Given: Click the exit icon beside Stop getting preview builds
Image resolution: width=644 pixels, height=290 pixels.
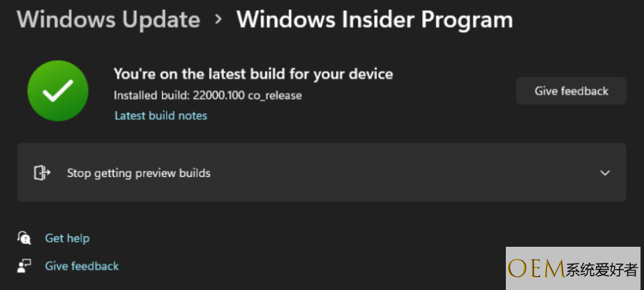Looking at the screenshot, I should (x=42, y=173).
